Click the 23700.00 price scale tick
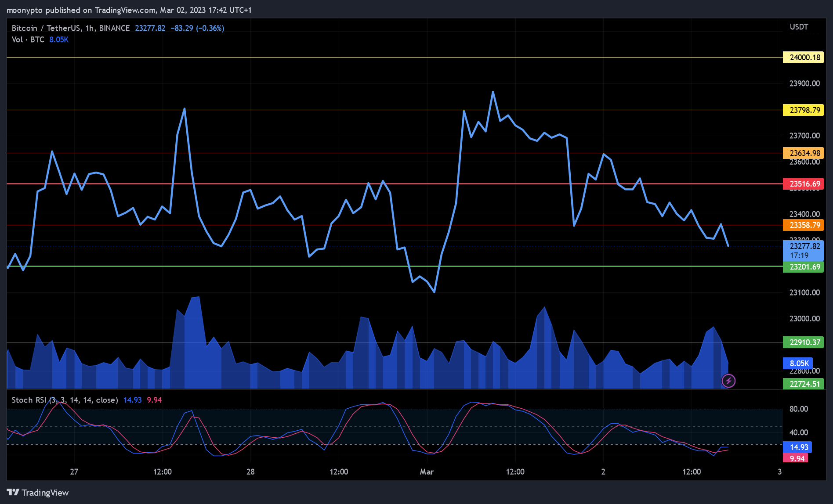This screenshot has height=504, width=833. click(804, 136)
